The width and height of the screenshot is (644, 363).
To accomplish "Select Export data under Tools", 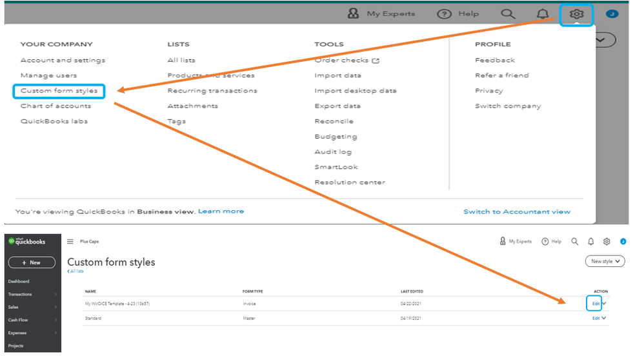I will click(337, 106).
